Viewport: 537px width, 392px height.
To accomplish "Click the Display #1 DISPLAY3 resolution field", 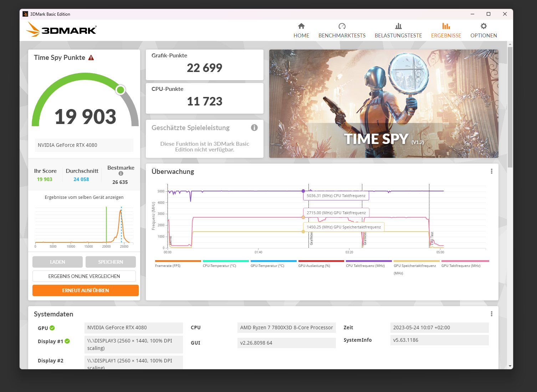I will pos(134,345).
